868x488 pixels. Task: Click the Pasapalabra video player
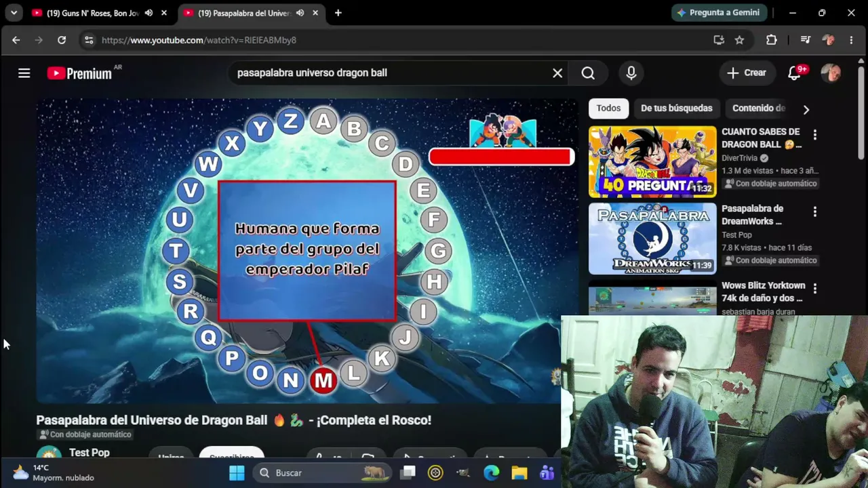coord(307,251)
